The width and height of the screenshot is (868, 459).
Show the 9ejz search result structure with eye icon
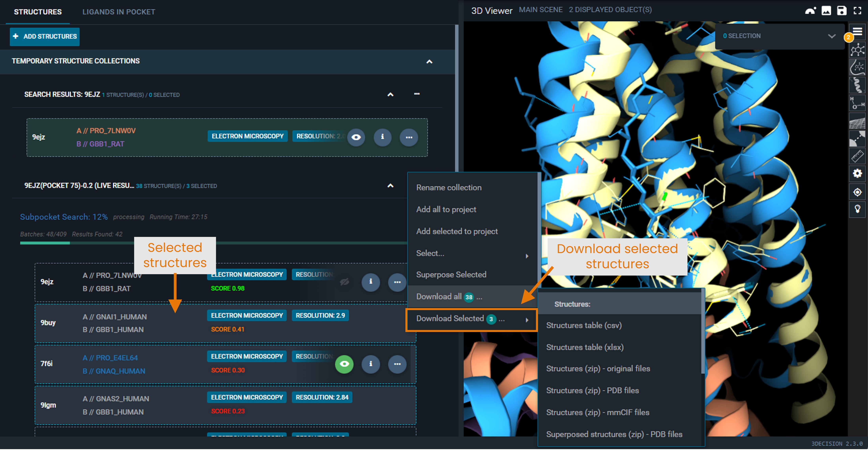(356, 137)
